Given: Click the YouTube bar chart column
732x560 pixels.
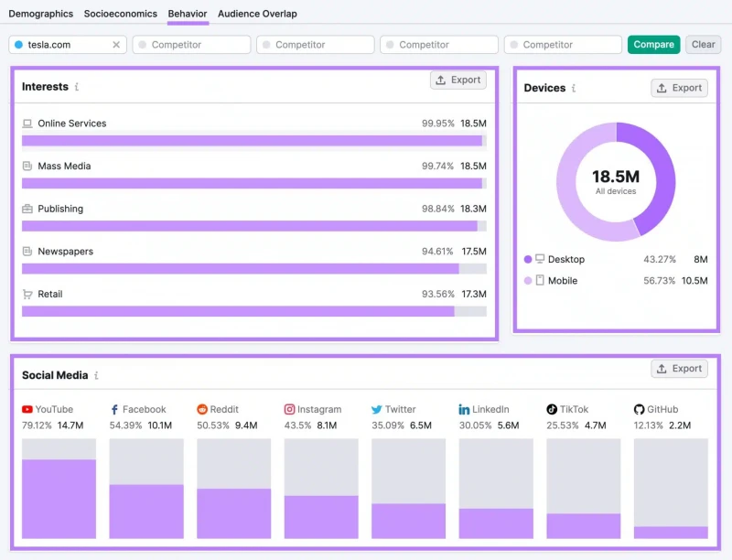Looking at the screenshot, I should point(59,489).
